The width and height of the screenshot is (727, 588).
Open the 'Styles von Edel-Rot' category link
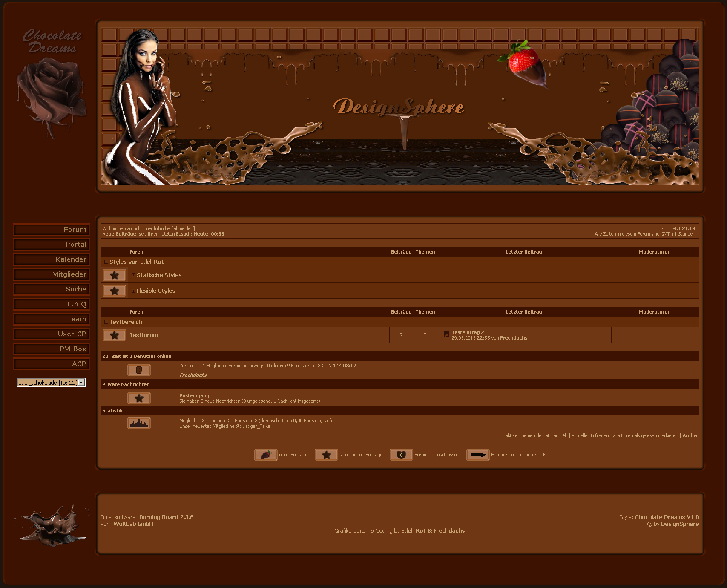[x=136, y=262]
